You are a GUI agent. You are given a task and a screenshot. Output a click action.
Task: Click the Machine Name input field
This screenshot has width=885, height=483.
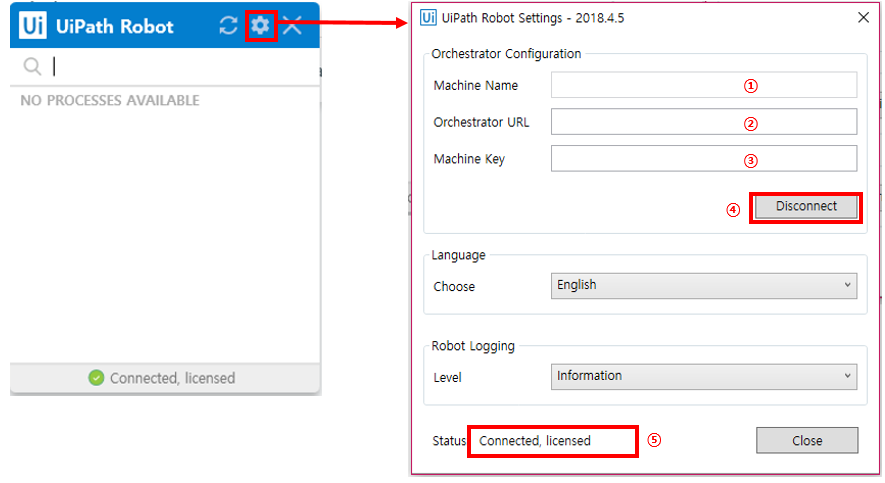tap(704, 85)
